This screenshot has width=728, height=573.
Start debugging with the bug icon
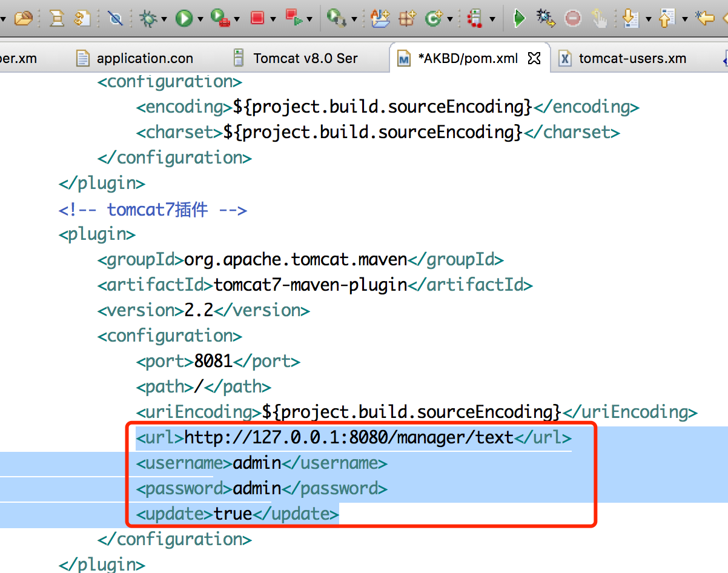(x=147, y=19)
